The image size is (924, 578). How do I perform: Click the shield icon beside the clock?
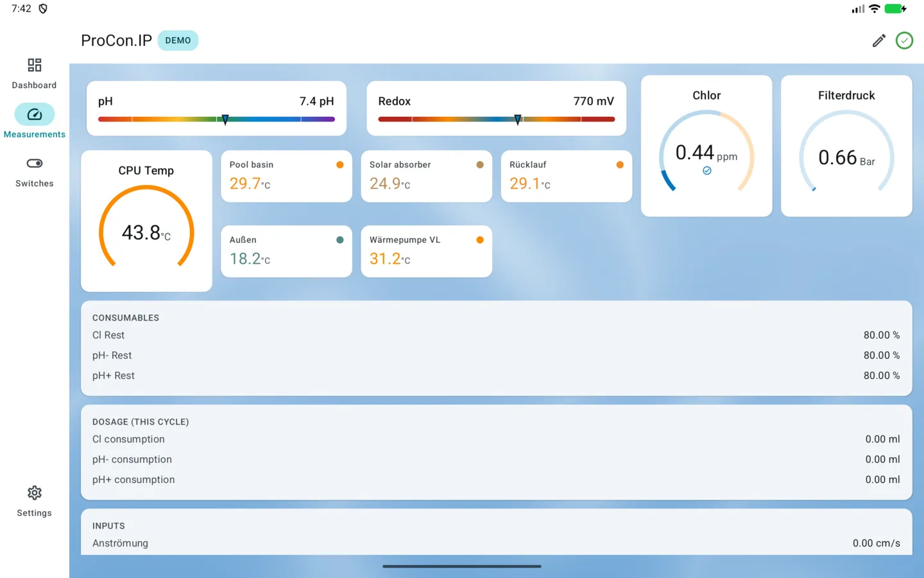coord(43,8)
